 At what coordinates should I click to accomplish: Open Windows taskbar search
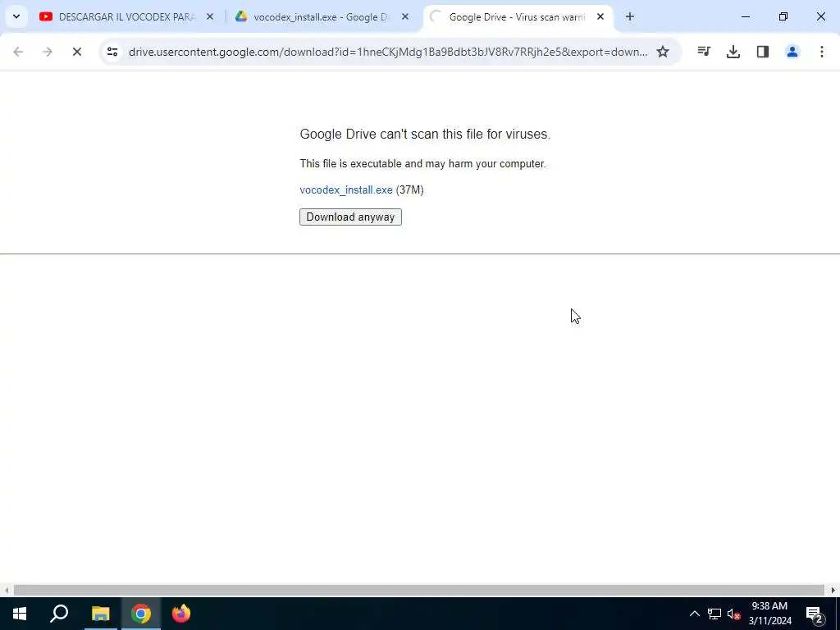point(59,614)
